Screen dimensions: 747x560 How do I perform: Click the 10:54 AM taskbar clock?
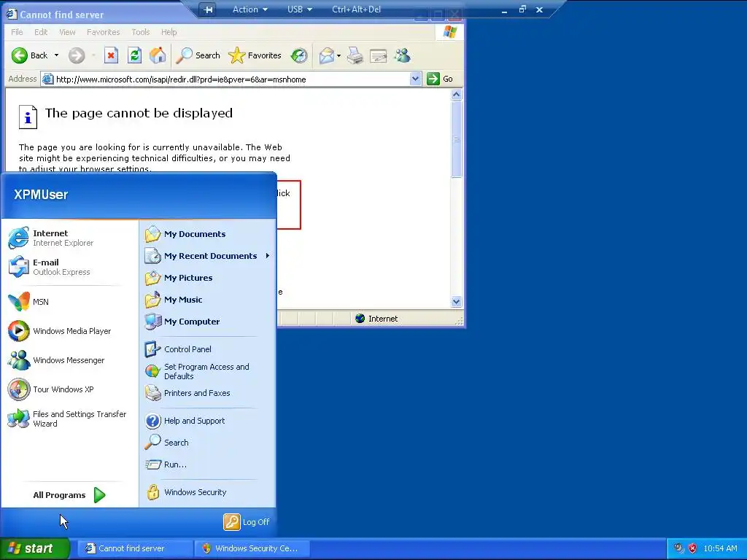(720, 548)
